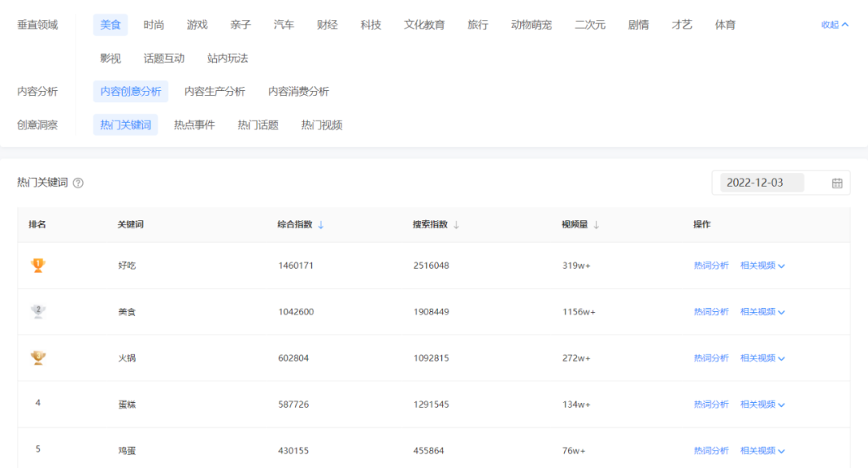Toggle sort order on 搜索指数 column
The height and width of the screenshot is (468, 868).
(457, 225)
